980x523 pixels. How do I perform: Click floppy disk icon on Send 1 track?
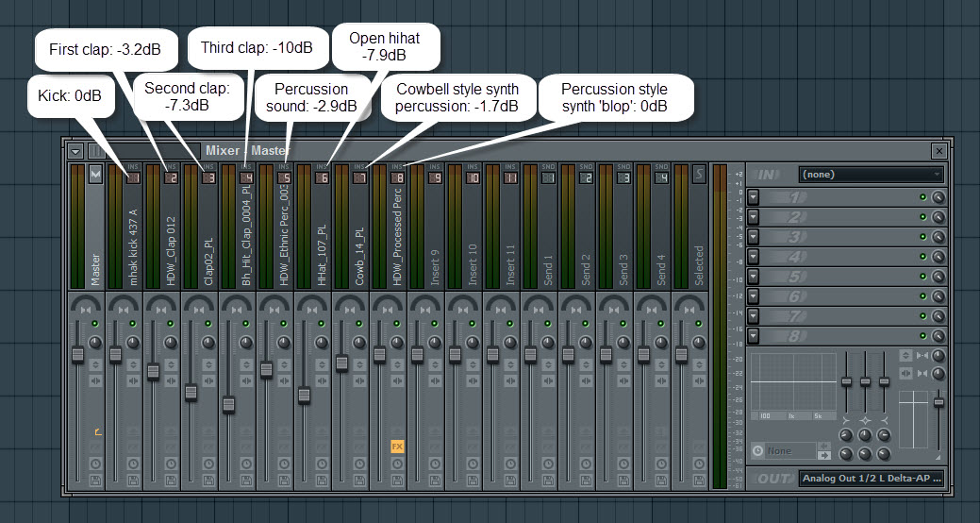tap(548, 481)
